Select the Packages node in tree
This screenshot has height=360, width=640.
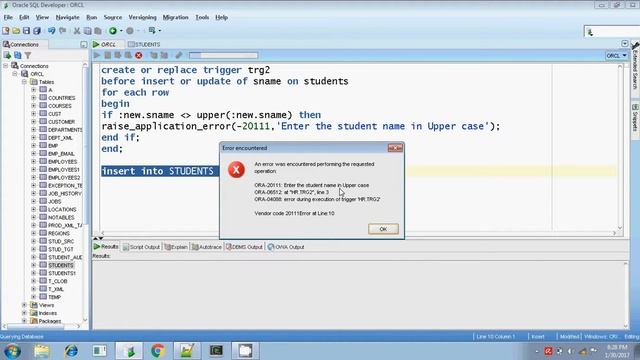tap(50, 321)
